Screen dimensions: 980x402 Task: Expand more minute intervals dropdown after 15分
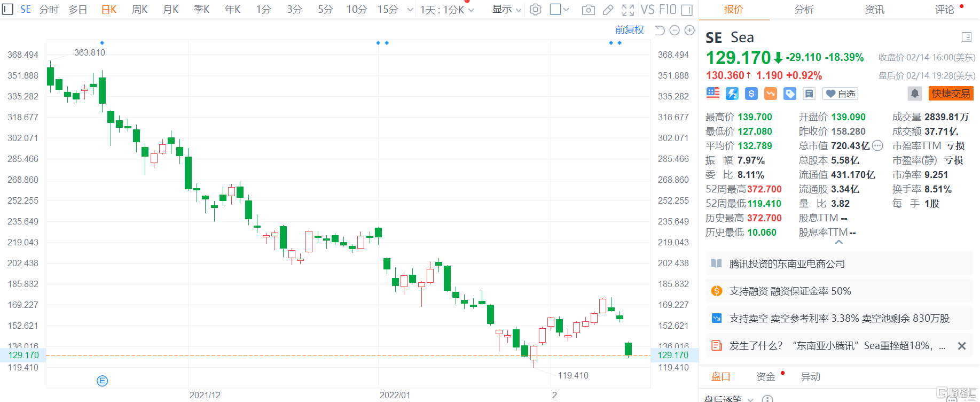click(410, 10)
